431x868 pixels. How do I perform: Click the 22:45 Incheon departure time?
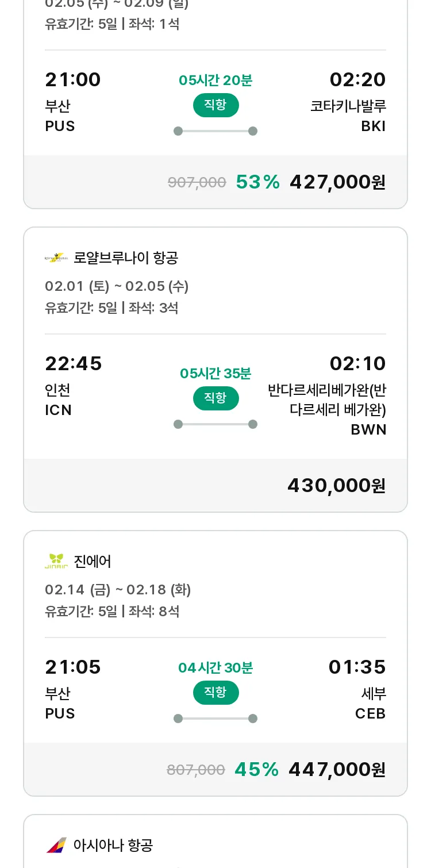point(74,364)
